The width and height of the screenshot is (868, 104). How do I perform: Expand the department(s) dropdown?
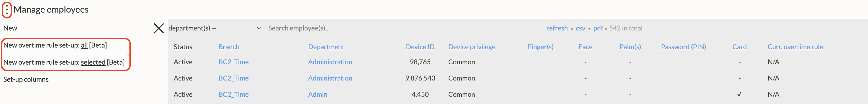coord(215,28)
